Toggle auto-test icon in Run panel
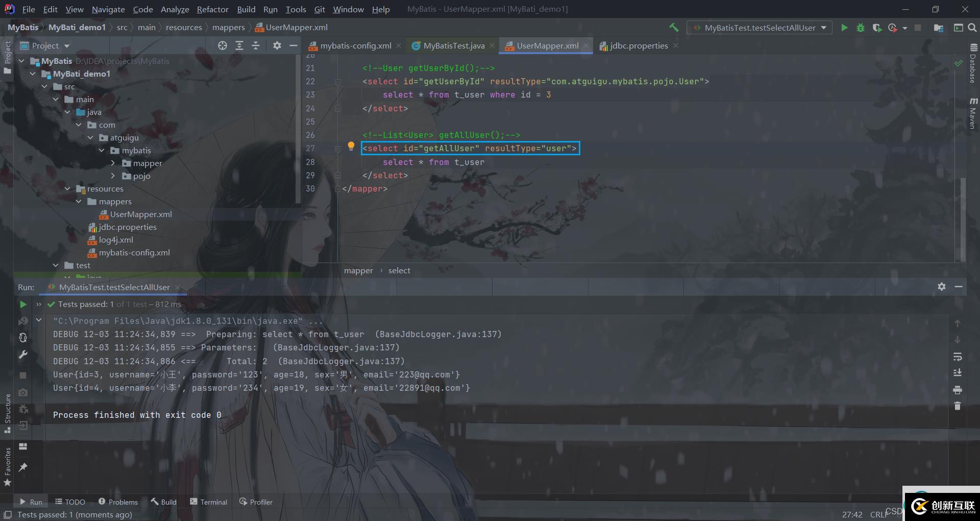980x521 pixels. 23,338
